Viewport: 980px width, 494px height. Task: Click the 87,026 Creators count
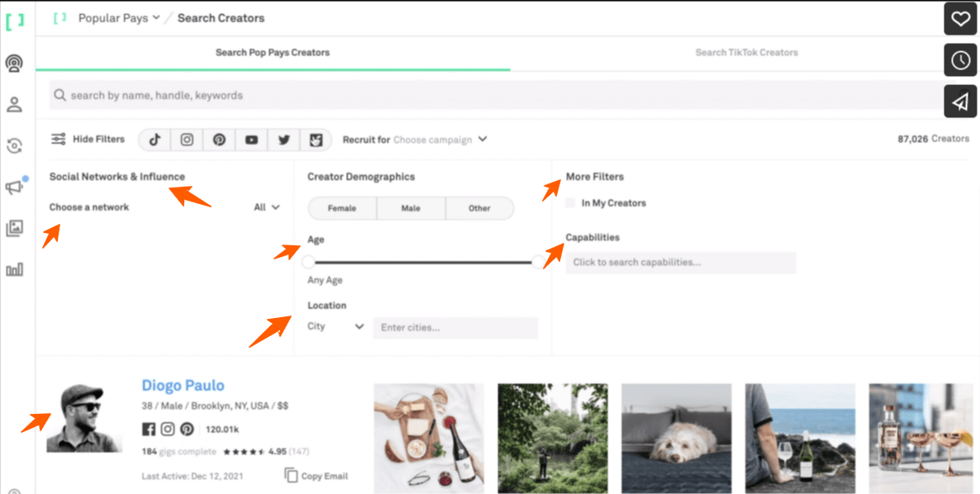point(933,139)
